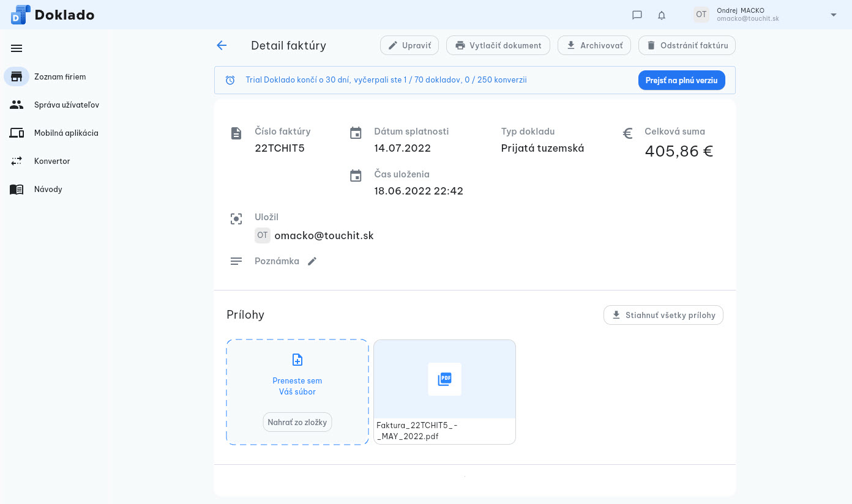The width and height of the screenshot is (852, 504).
Task: Go to Správa užívateľov
Action: point(66,105)
